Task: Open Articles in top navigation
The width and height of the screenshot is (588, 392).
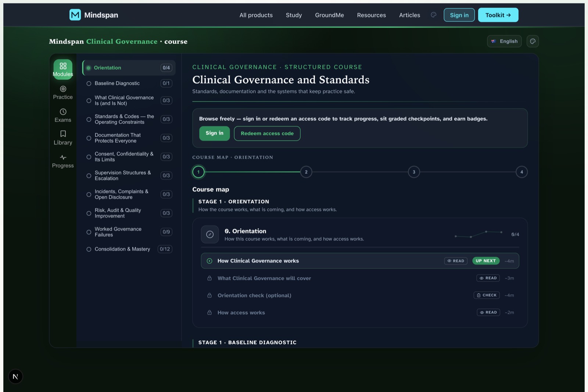Action: click(x=409, y=15)
